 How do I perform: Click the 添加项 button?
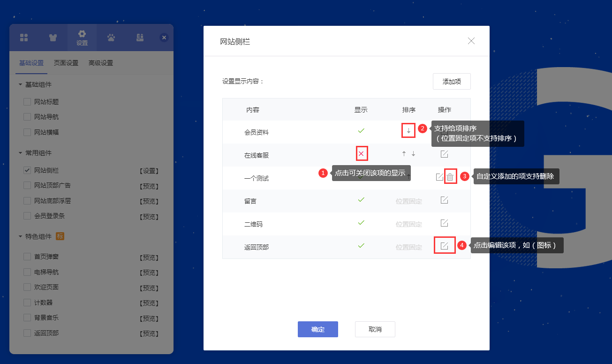452,82
